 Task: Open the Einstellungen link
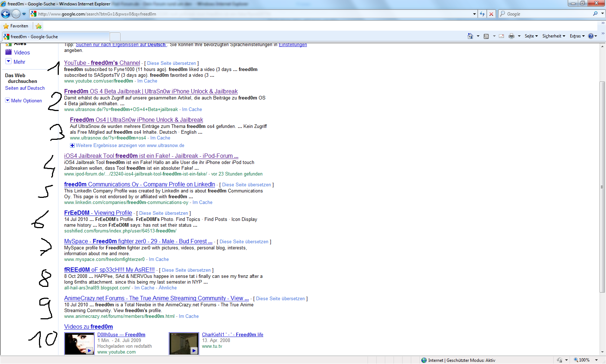coord(293,45)
